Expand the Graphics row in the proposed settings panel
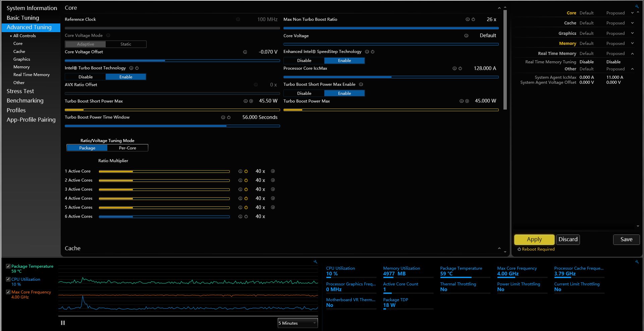The image size is (644, 331). 632,34
